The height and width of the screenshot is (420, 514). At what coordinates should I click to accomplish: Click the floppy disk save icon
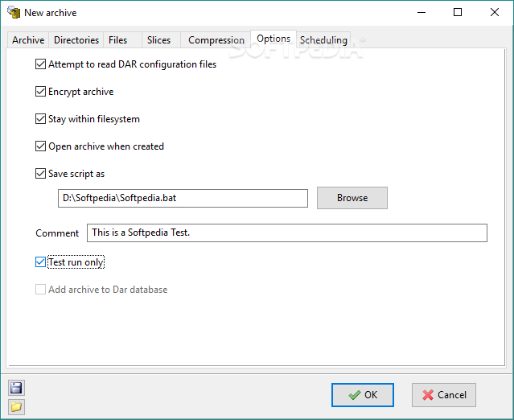coord(16,388)
